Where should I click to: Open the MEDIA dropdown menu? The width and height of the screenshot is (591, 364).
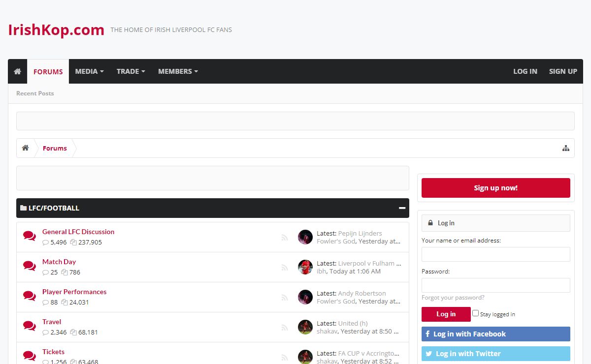[89, 71]
